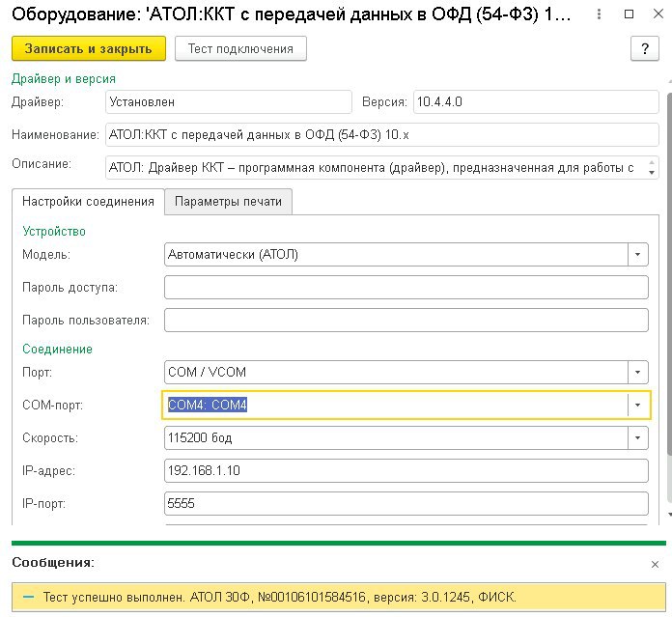Focus the IP-адрес field 192.168.1.10
The image size is (672, 617).
pyautogui.click(x=406, y=470)
